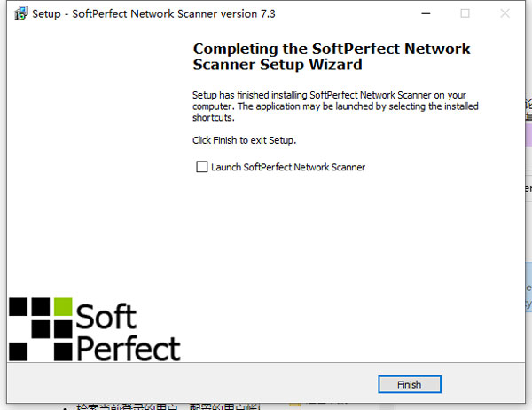Click the Launch SoftPerfect Network Scanner label text

[x=288, y=167]
